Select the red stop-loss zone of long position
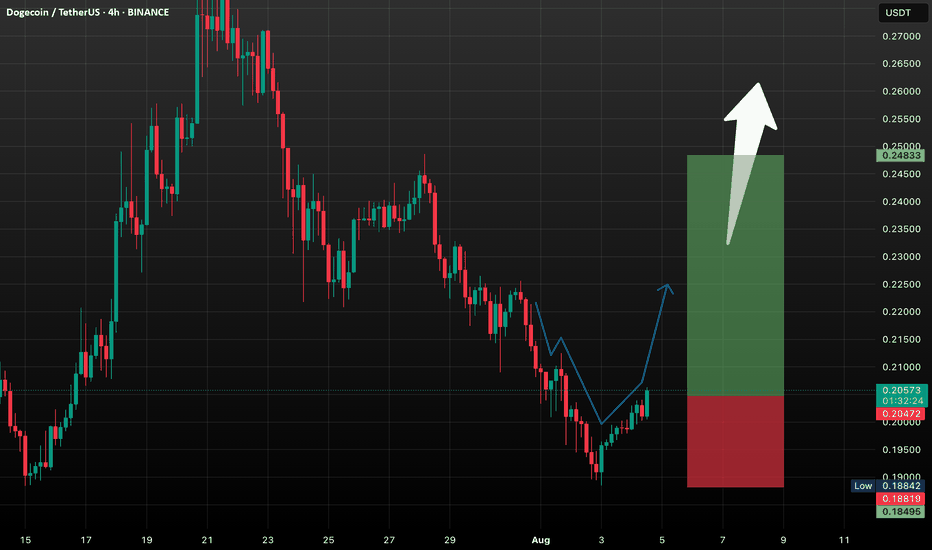 (x=735, y=442)
